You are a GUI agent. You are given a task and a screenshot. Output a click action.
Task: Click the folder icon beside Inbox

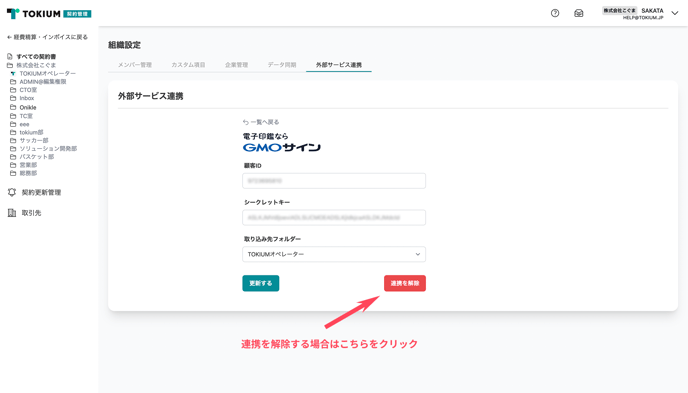point(13,98)
